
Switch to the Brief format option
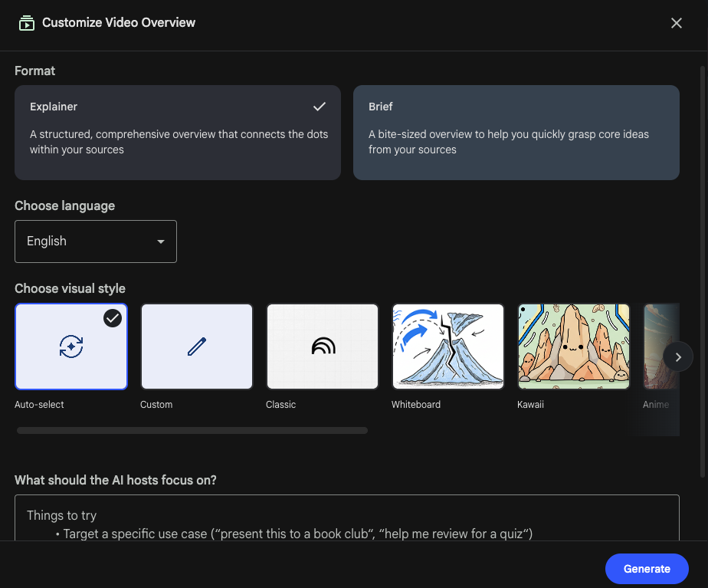[516, 133]
